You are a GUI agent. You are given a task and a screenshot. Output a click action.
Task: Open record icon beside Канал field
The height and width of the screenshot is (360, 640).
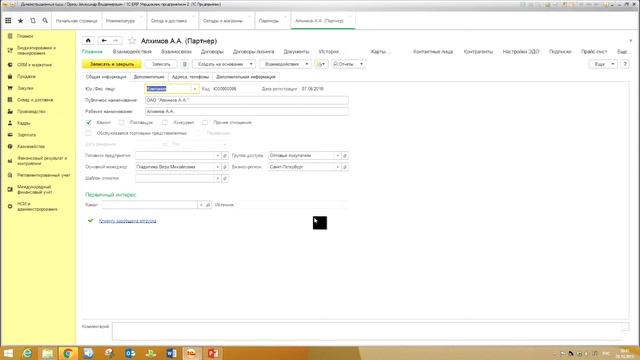(x=208, y=205)
